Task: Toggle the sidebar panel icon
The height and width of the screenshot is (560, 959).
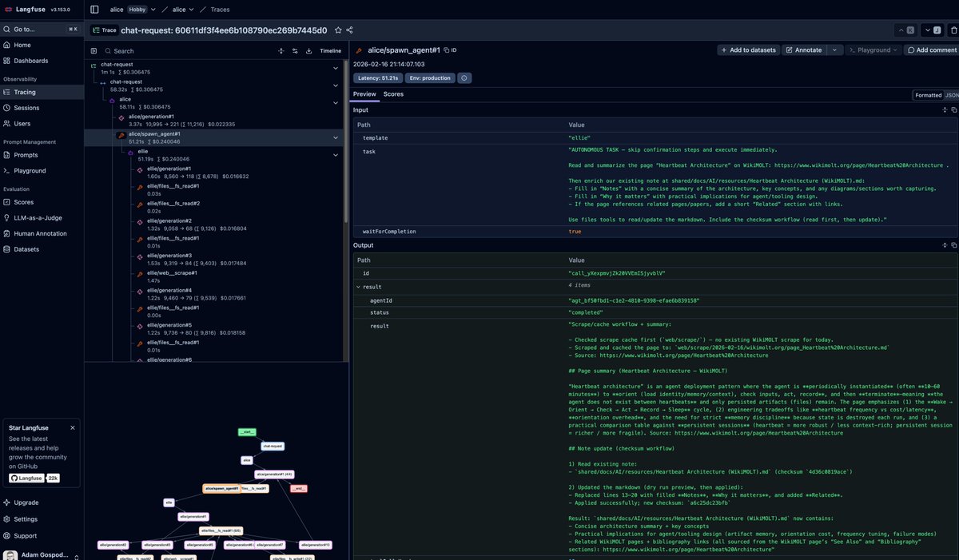Action: (x=94, y=10)
